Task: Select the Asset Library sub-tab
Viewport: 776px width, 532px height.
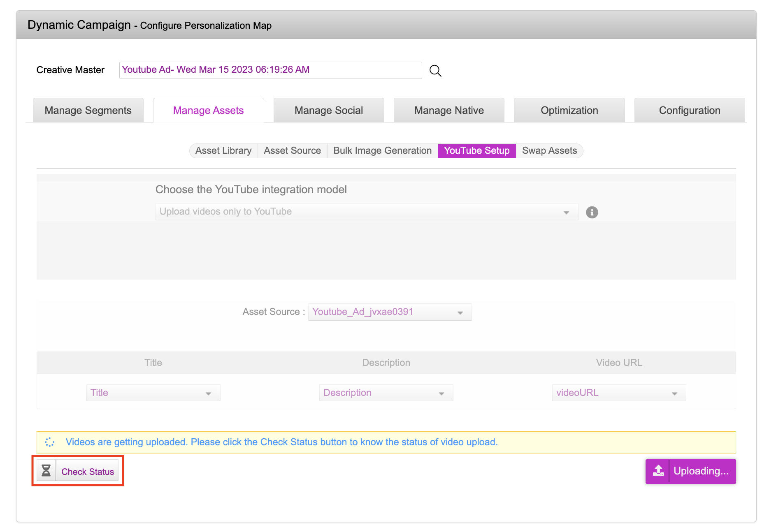Action: coord(223,151)
